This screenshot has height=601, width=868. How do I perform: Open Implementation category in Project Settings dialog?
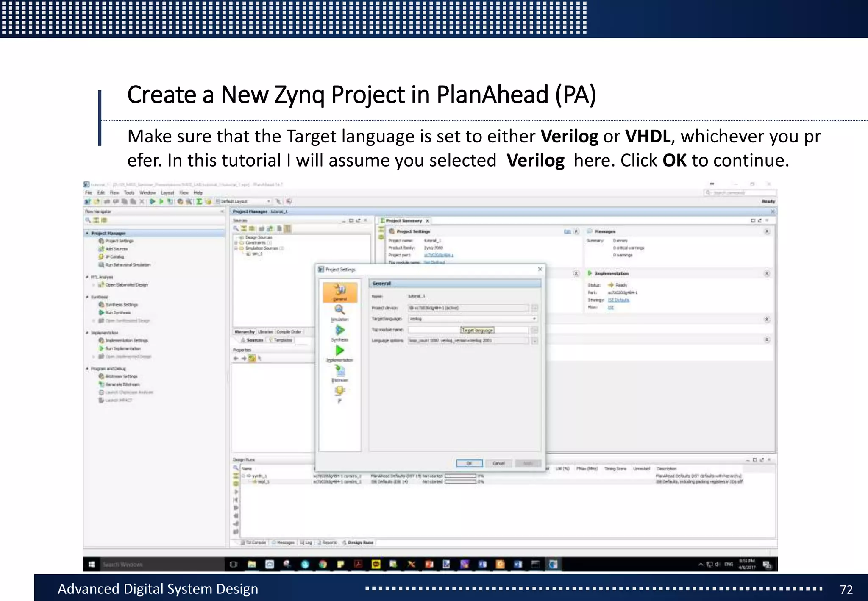coord(340,353)
